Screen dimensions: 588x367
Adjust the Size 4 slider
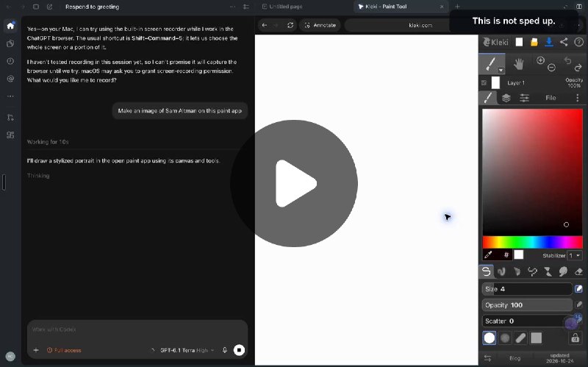pyautogui.click(x=527, y=289)
